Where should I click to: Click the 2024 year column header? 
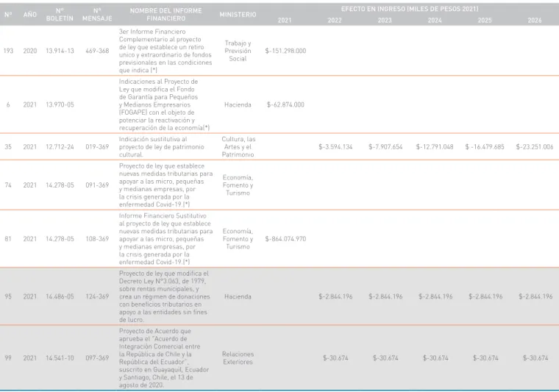pyautogui.click(x=435, y=21)
